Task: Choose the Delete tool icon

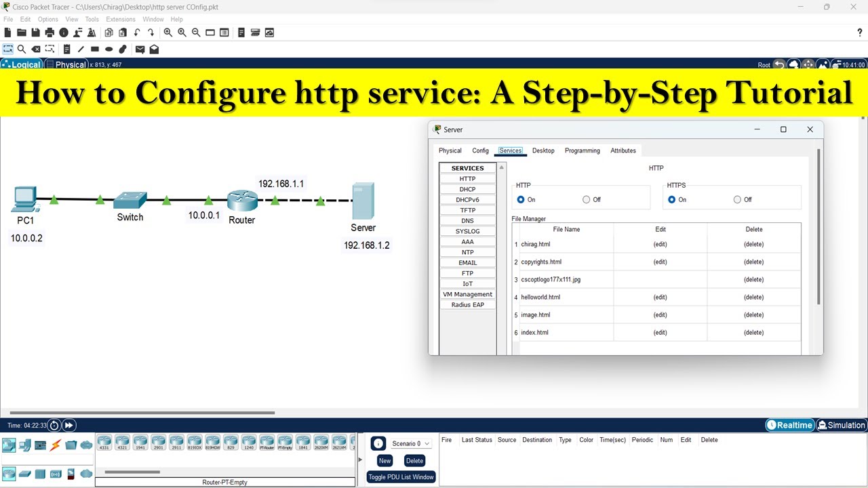Action: tap(36, 49)
